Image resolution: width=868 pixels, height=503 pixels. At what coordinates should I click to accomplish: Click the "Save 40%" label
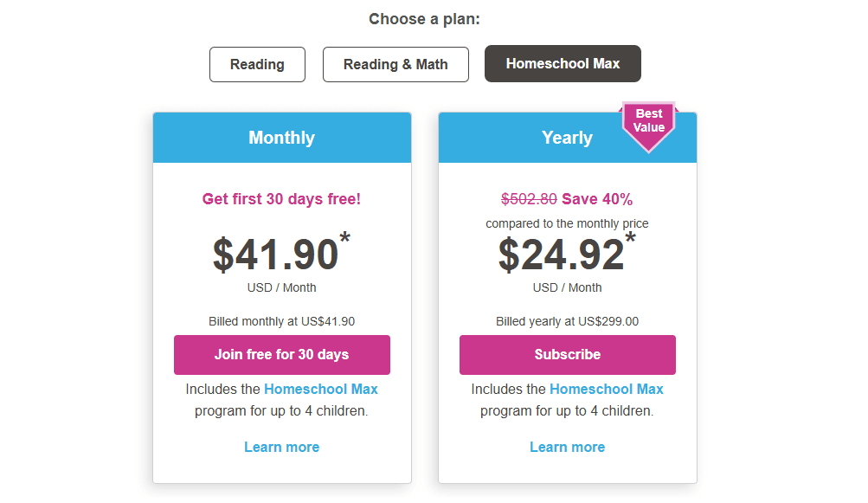[x=597, y=198]
